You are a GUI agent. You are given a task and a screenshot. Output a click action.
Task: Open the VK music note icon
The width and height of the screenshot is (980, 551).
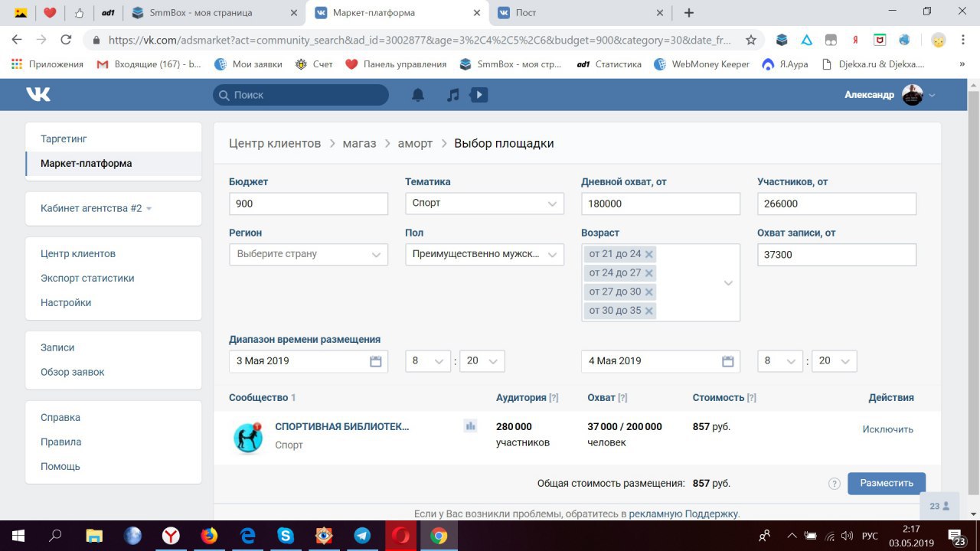click(453, 95)
